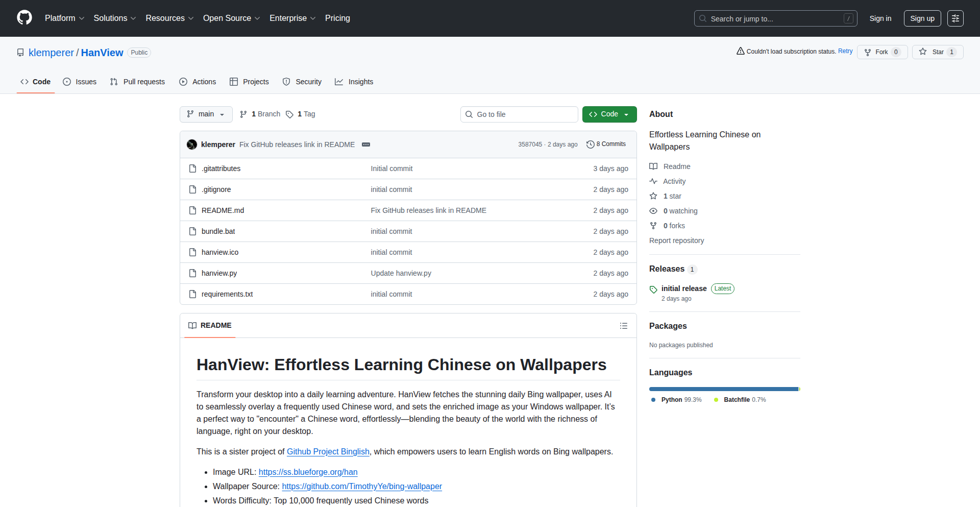Switch to the Pull requests tab
The width and height of the screenshot is (980, 507).
138,82
